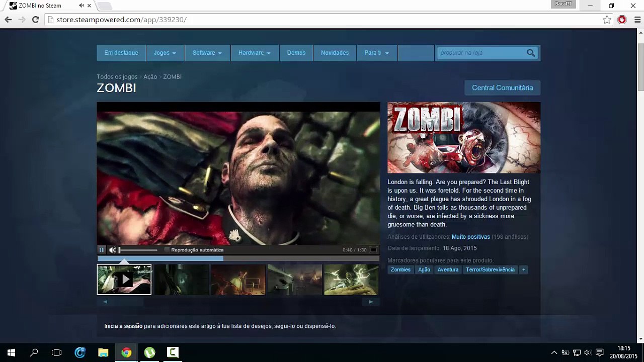Click the right arrow of the thumbnail strip

point(371,302)
